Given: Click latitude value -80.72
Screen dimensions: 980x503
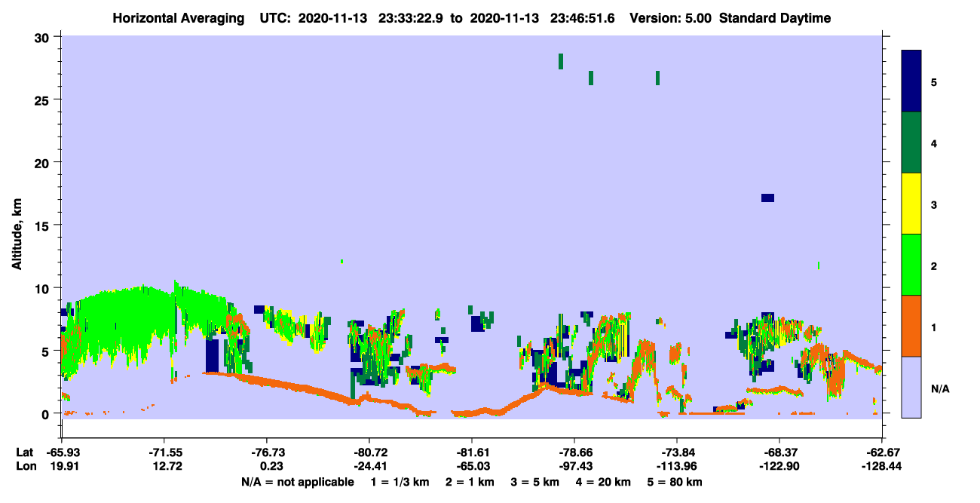Looking at the screenshot, I should [369, 452].
